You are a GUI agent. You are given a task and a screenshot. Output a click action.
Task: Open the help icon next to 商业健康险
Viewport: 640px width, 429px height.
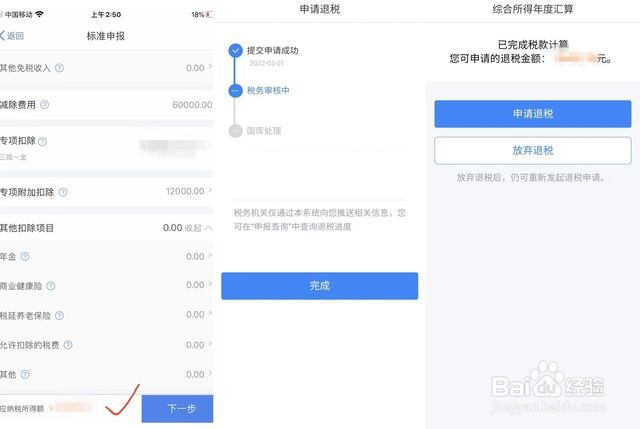click(x=51, y=286)
